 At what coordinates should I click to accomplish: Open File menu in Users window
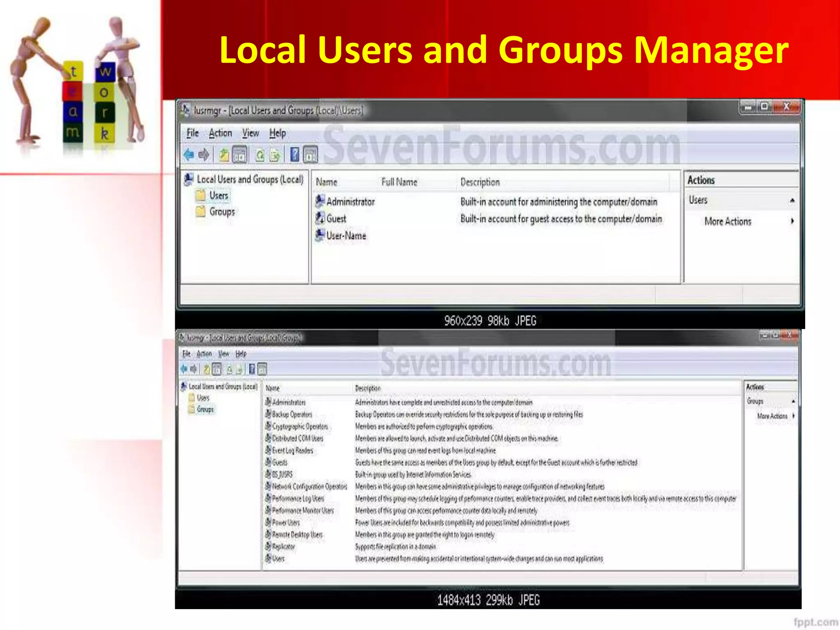[192, 133]
